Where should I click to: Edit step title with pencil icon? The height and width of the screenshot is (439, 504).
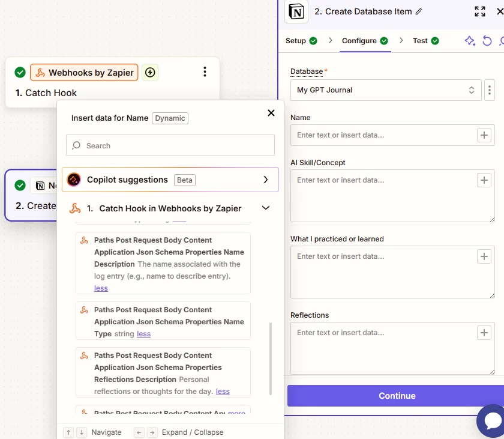coord(419,11)
